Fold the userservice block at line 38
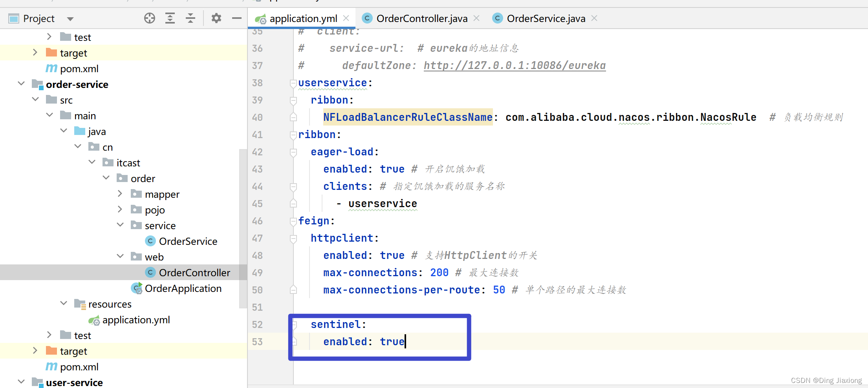Screen dimensions: 868x388 293,83
